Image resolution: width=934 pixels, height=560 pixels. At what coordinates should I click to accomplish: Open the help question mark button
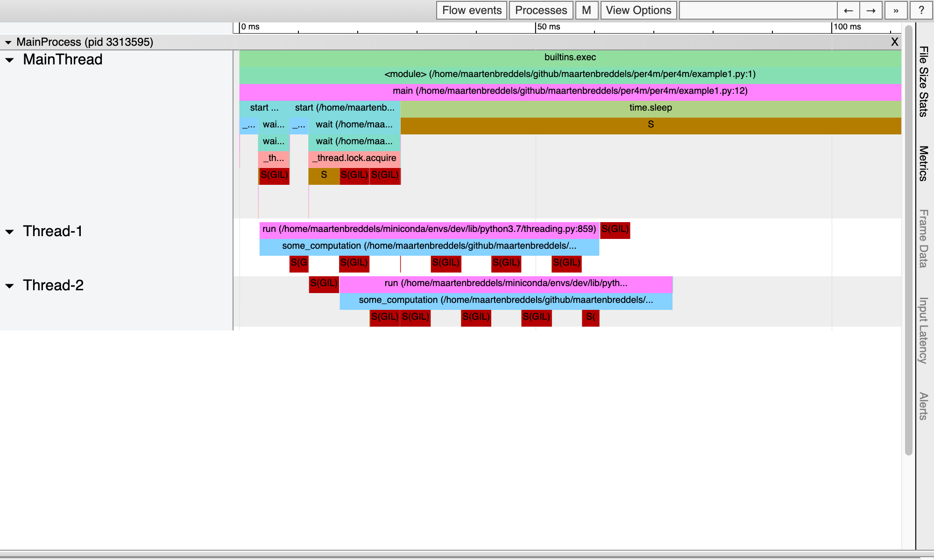[x=921, y=10]
